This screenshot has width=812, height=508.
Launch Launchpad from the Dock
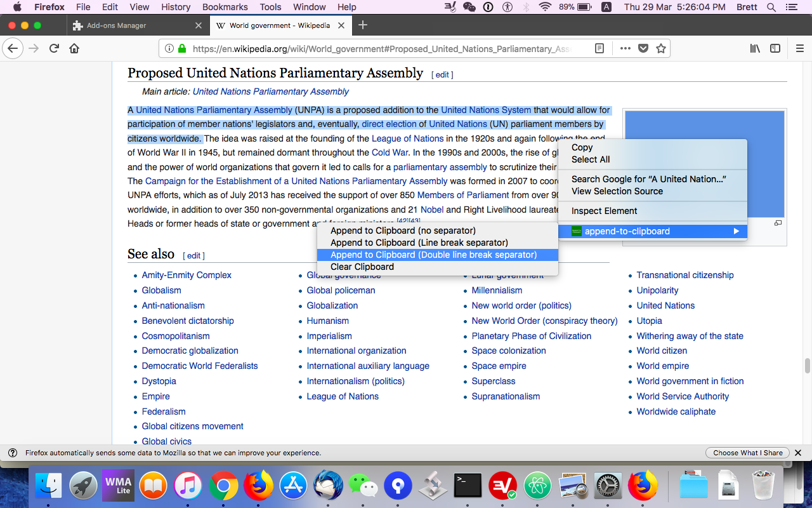tap(83, 486)
